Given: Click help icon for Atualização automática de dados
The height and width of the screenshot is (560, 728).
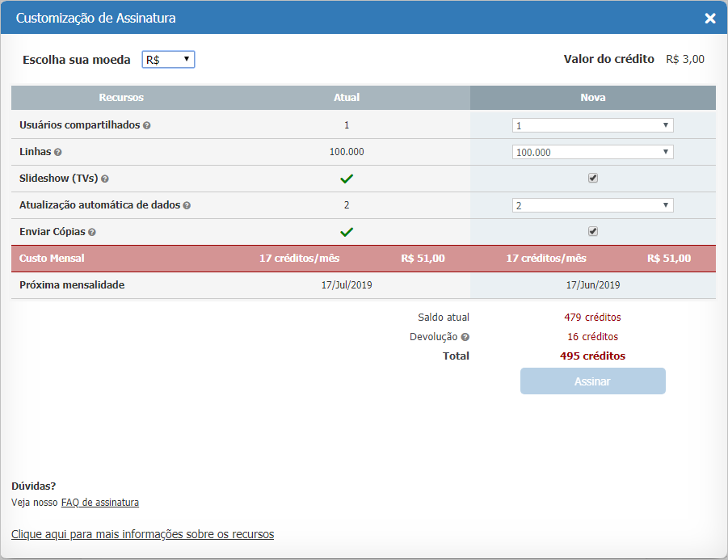Looking at the screenshot, I should 188,205.
